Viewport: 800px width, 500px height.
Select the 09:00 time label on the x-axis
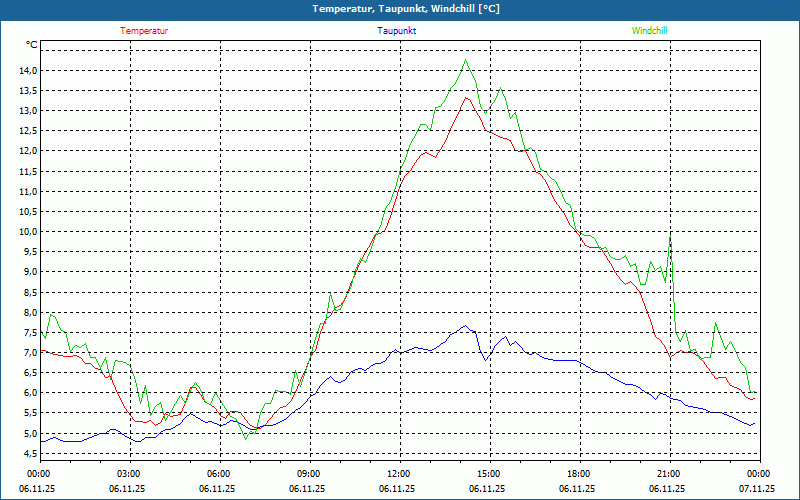[309, 474]
